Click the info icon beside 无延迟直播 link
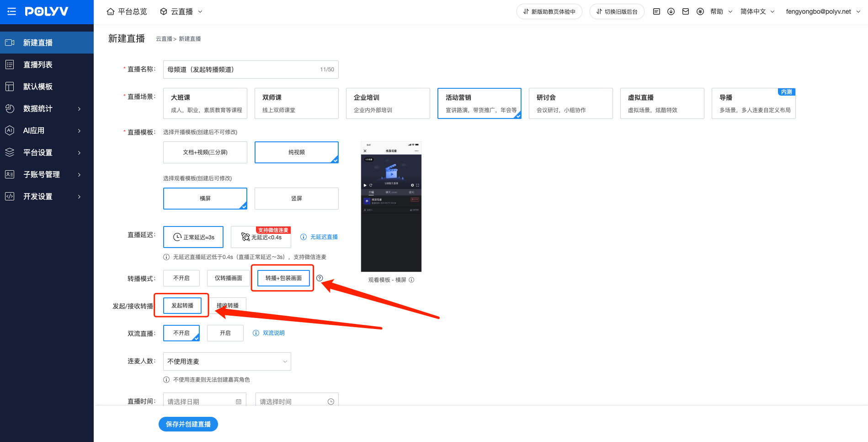The width and height of the screenshot is (868, 442). 304,237
